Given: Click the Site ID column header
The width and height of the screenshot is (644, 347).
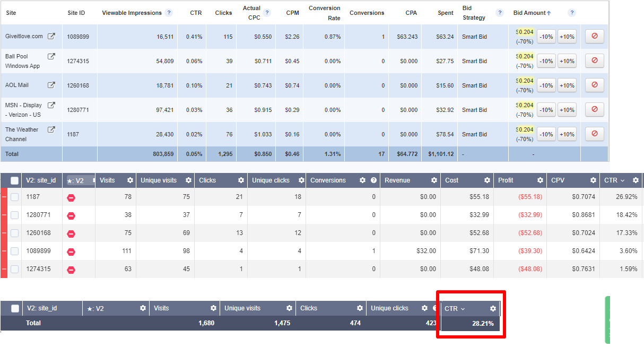Looking at the screenshot, I should 76,13.
